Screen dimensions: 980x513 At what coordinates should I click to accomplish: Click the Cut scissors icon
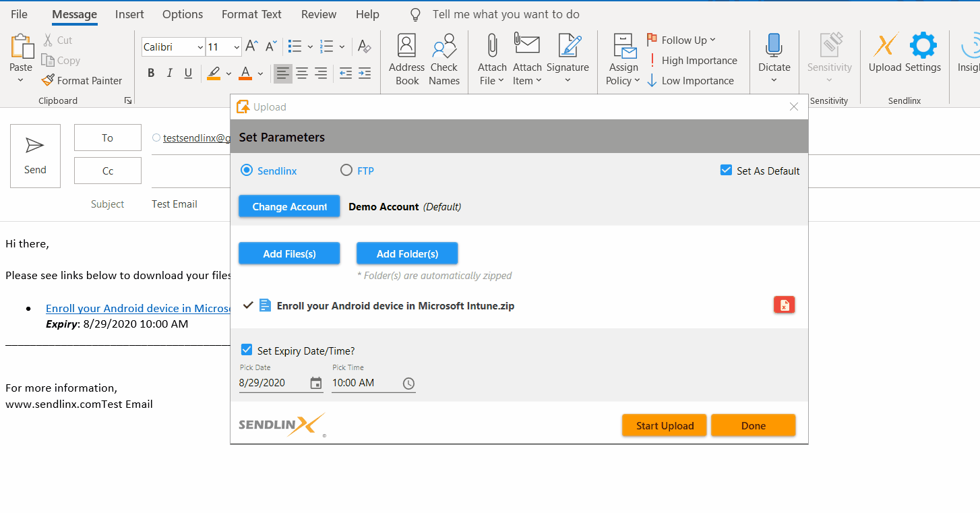click(48, 40)
